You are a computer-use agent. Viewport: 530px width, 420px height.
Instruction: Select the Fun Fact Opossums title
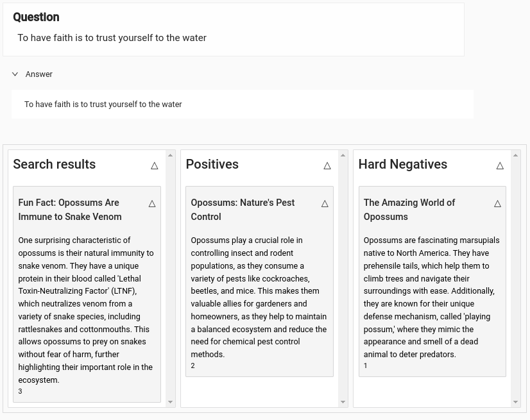(69, 210)
